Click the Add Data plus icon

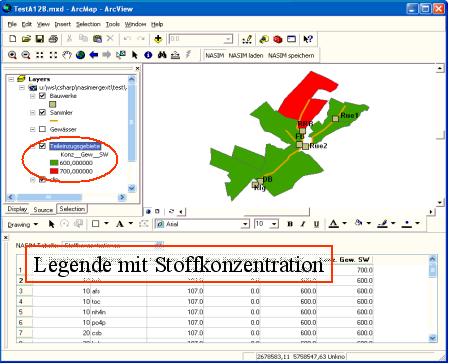pyautogui.click(x=158, y=39)
